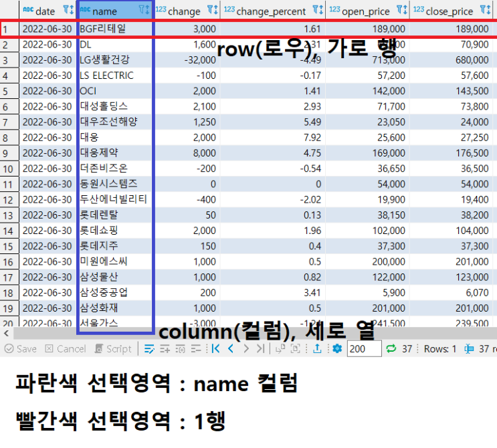Open the filter/sort icon on the name column

coord(144,10)
